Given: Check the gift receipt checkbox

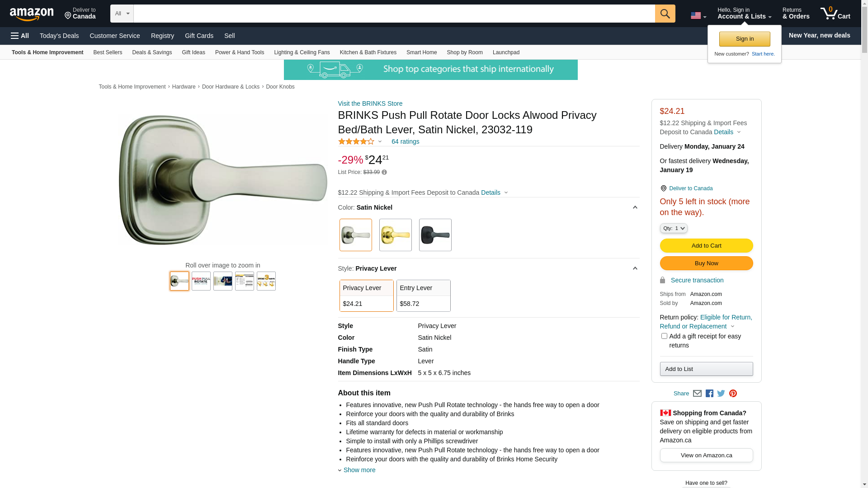Looking at the screenshot, I should click(664, 336).
